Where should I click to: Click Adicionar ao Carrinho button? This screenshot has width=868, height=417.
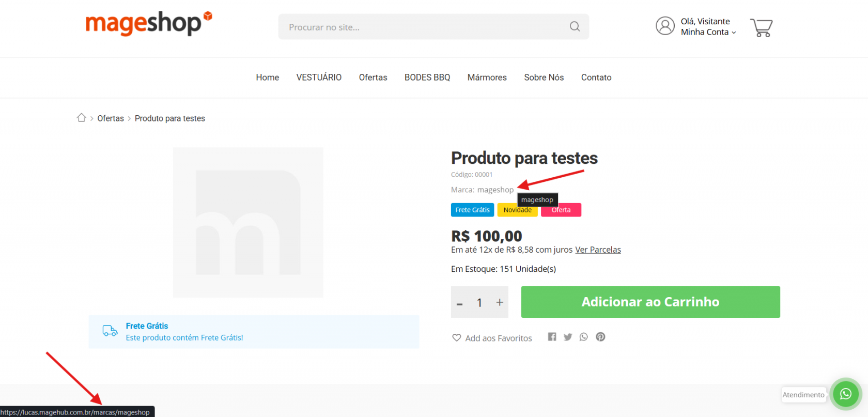pos(650,302)
